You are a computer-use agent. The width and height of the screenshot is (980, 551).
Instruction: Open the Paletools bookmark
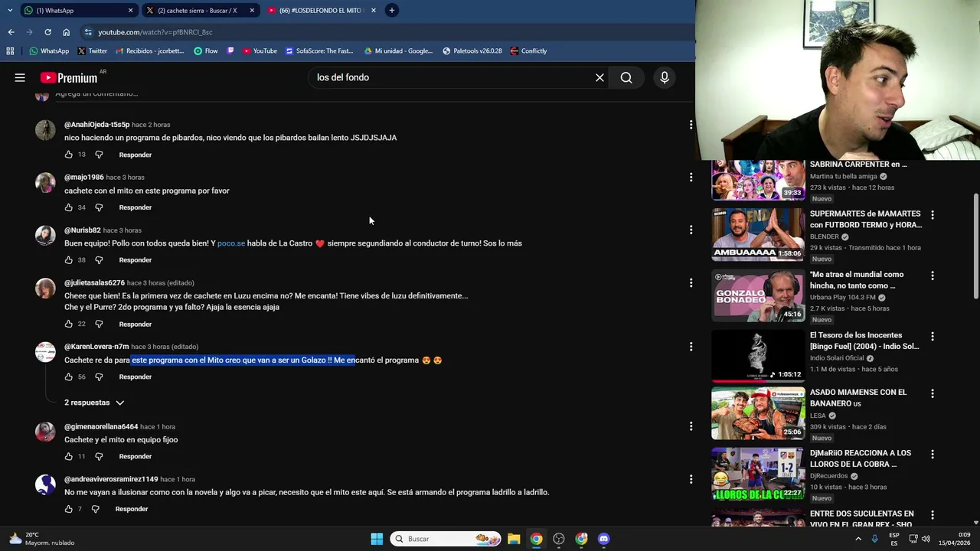point(472,51)
